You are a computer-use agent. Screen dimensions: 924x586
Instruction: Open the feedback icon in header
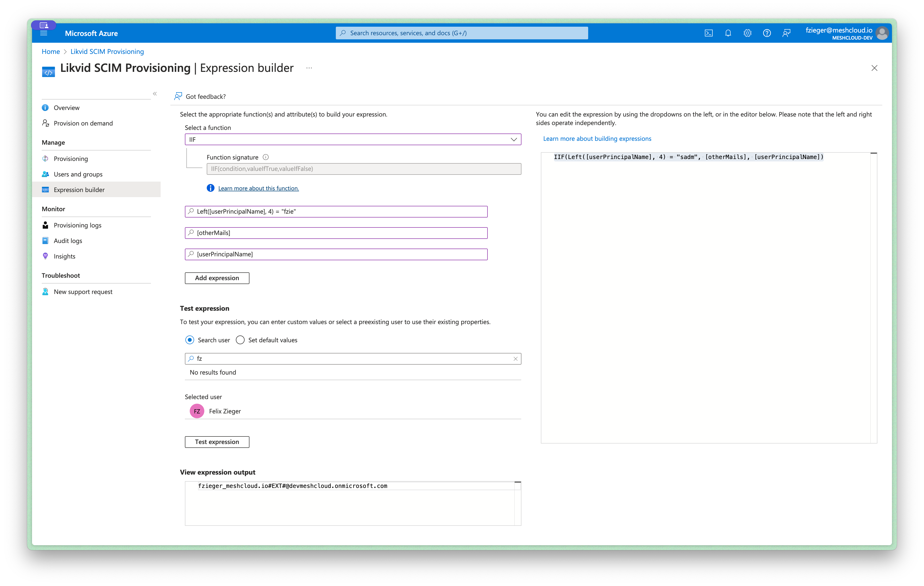point(786,33)
